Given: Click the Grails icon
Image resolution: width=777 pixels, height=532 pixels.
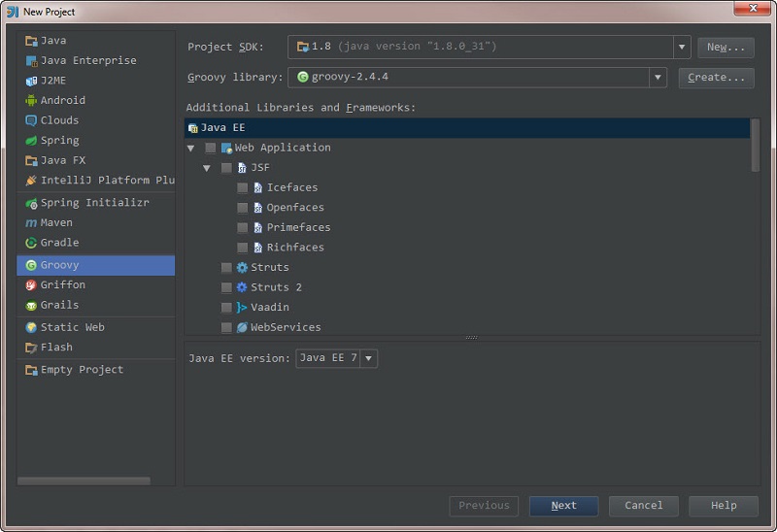Looking at the screenshot, I should coord(31,305).
